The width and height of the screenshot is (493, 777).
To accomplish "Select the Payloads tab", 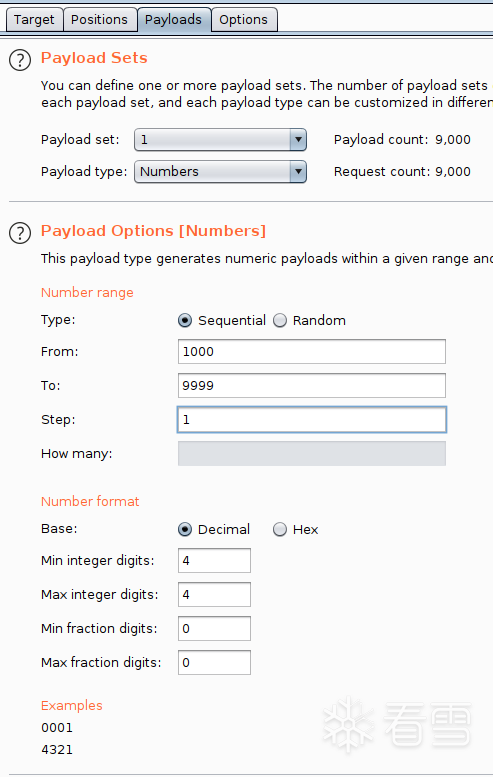I will 174,20.
